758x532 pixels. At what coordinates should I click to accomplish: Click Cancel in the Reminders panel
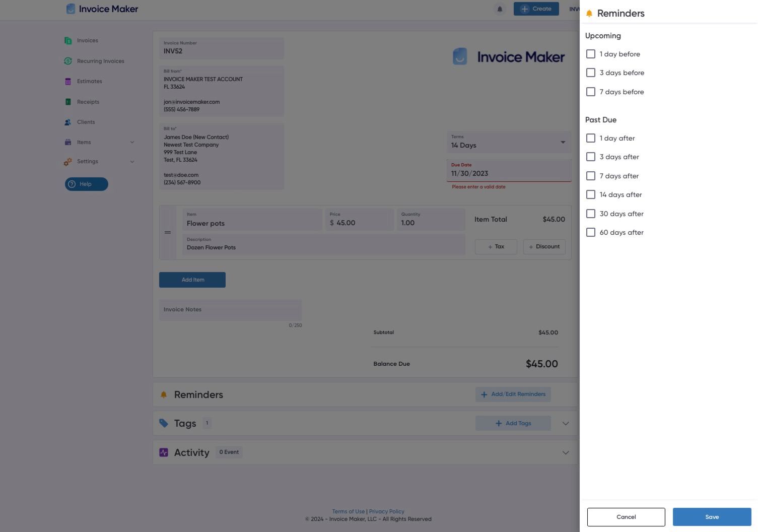coord(626,517)
